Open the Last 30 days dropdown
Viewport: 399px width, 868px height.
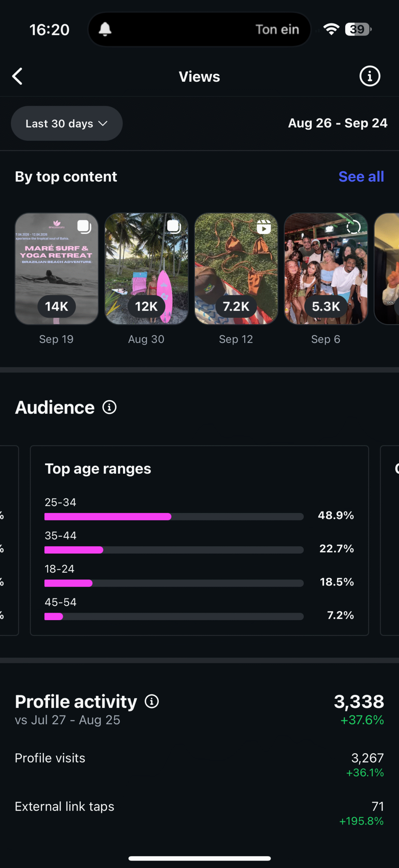(x=67, y=123)
